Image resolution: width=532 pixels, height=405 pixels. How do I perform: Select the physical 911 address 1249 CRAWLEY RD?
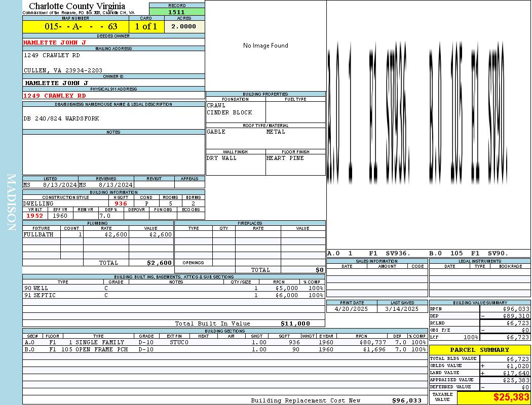click(55, 96)
